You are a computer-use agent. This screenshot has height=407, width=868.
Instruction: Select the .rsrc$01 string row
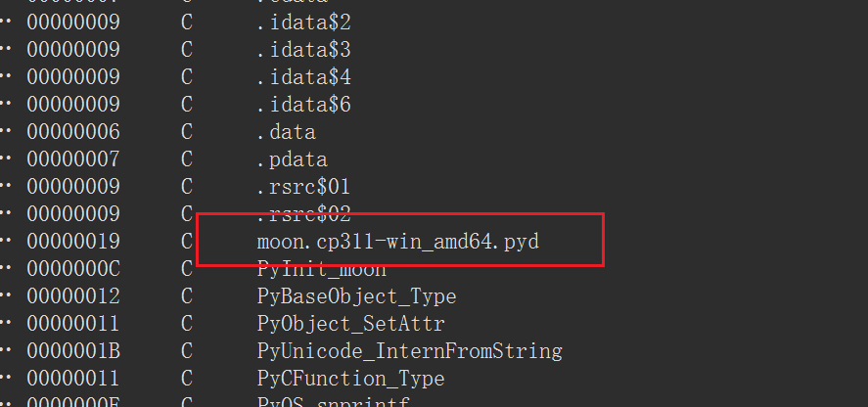click(x=302, y=186)
